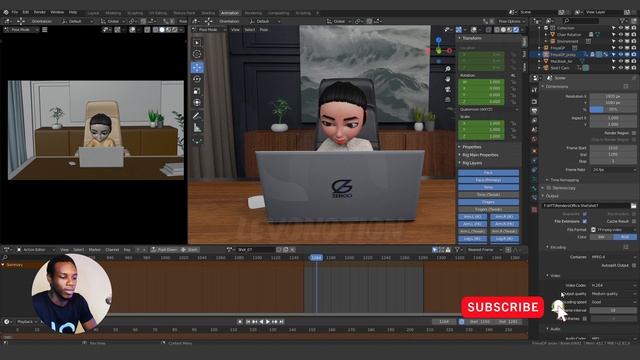Select the Select Box tool in main viewport

(x=197, y=42)
